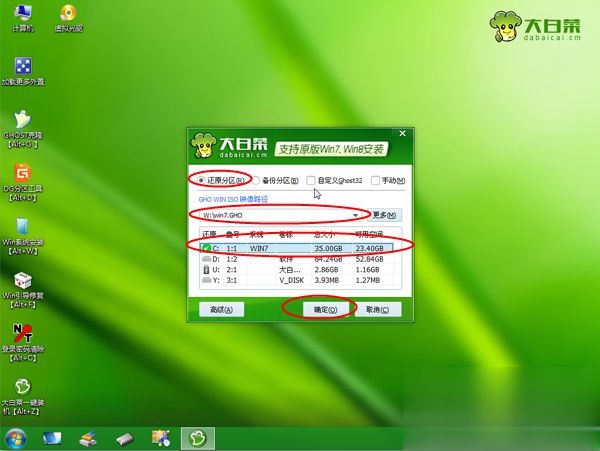Click the 取消(C) cancel button
This screenshot has width=600, height=451.
[x=378, y=309]
